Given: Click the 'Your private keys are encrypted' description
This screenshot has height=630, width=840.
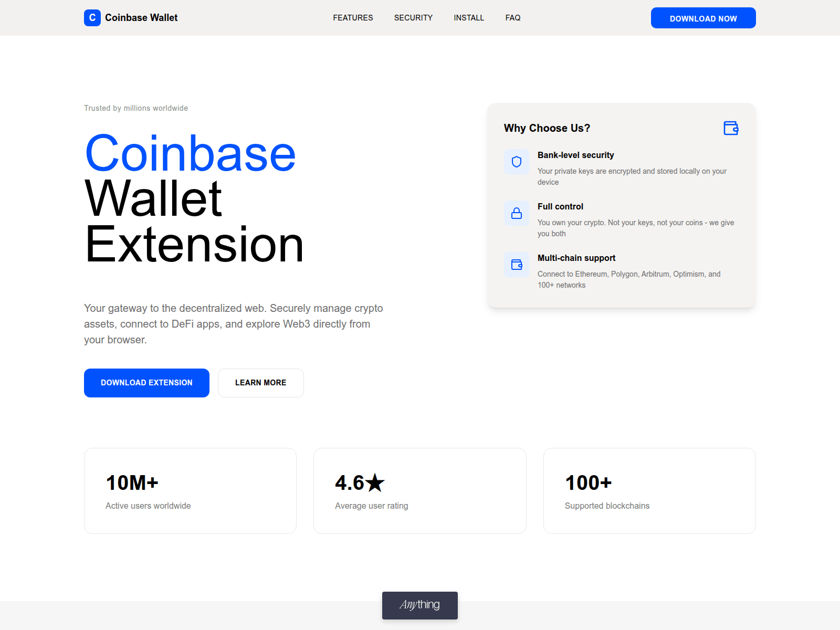Looking at the screenshot, I should pyautogui.click(x=632, y=176).
